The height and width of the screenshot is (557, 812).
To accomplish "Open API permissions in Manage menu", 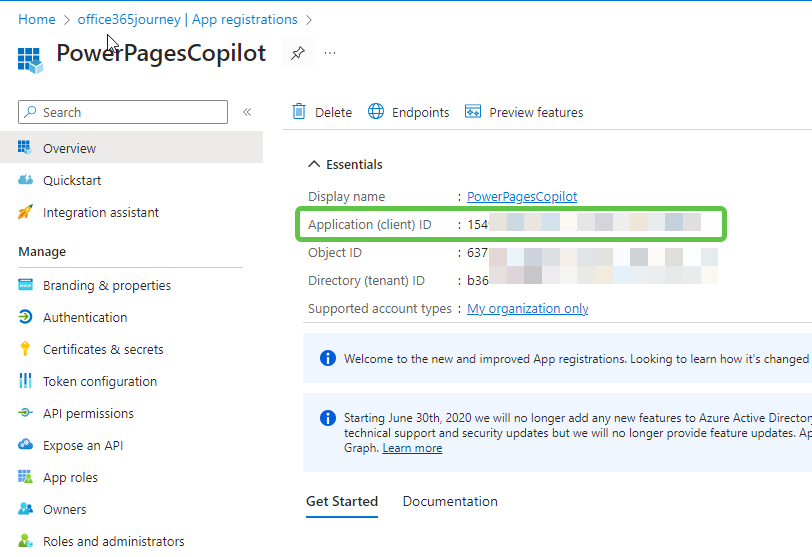I will coord(88,413).
